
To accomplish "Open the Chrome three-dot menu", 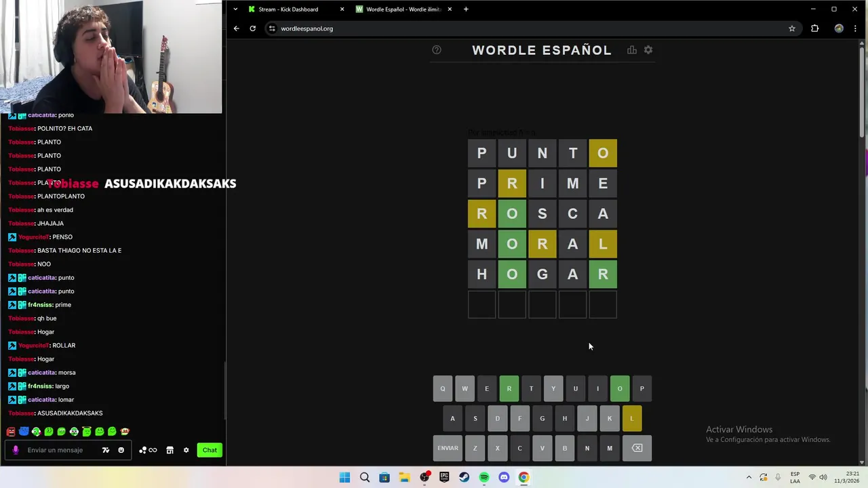I will click(856, 28).
